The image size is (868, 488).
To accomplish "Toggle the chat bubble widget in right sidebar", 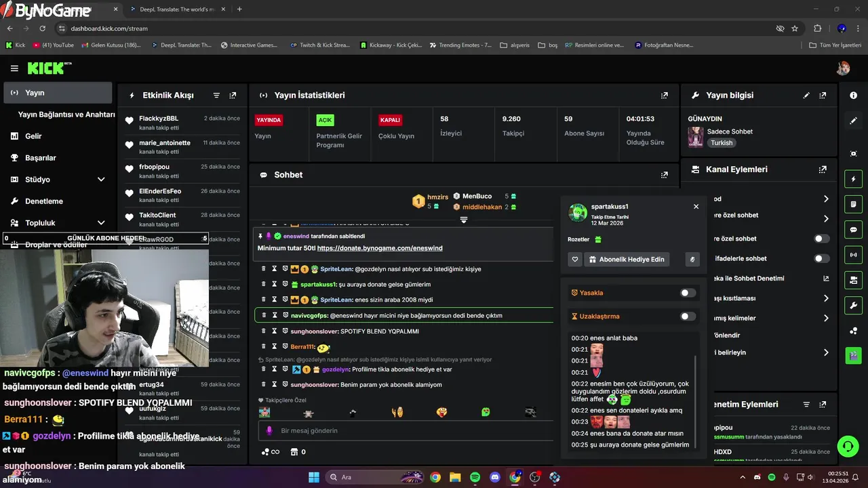I will 853,230.
